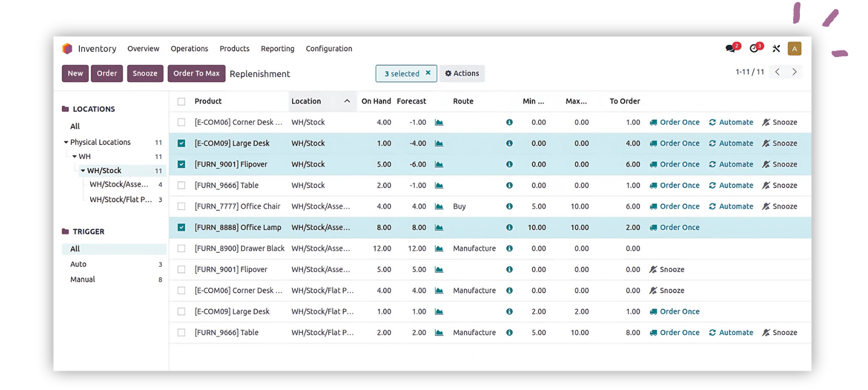Click info icon on Office Chair row

(x=509, y=206)
